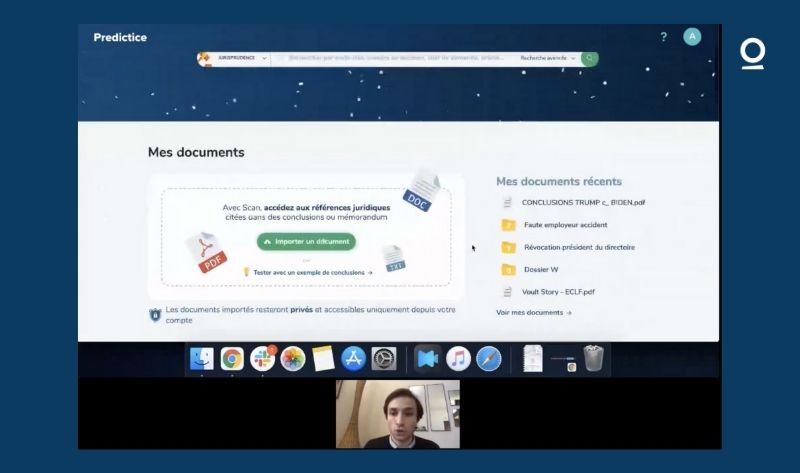Open App Store in the dock
Image resolution: width=800 pixels, height=473 pixels.
pos(353,359)
